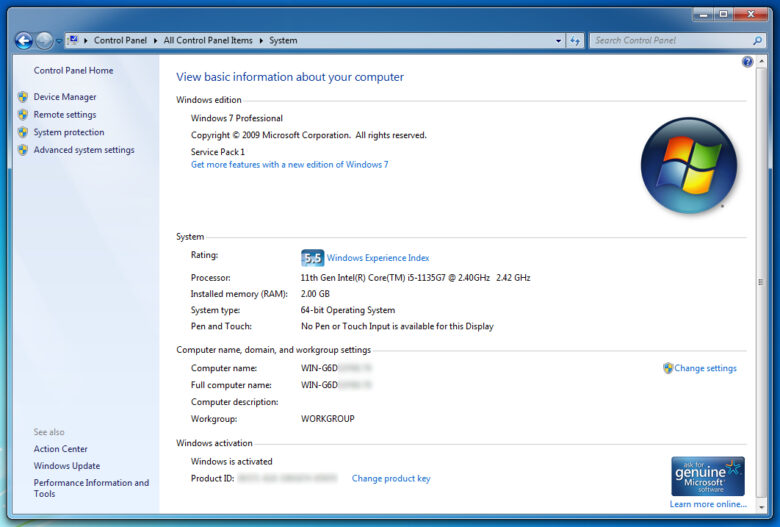Click the WORKGROUP value text
The height and width of the screenshot is (527, 780).
coord(328,419)
